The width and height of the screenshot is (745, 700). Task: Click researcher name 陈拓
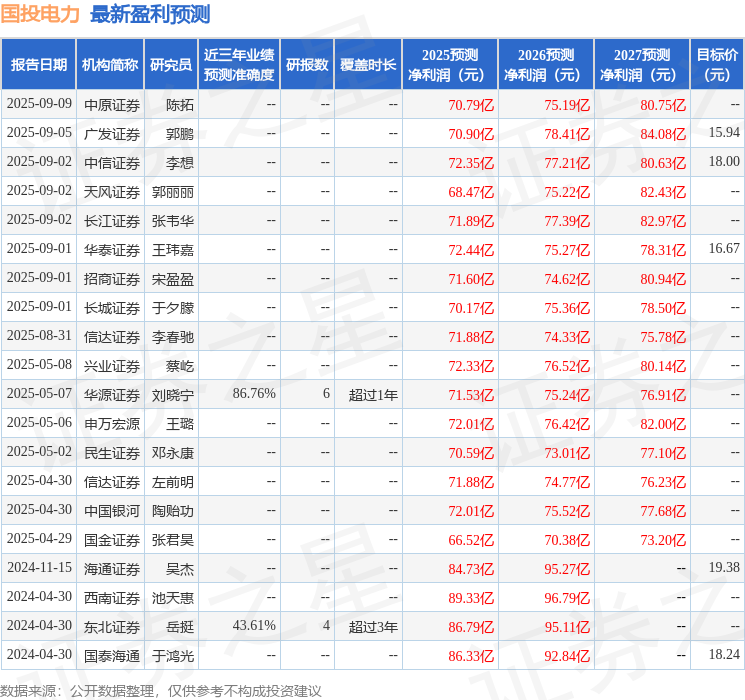[180, 105]
